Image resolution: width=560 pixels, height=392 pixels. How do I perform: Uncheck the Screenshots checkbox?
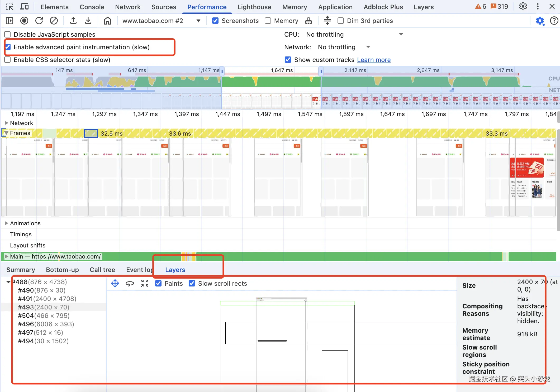click(x=215, y=21)
